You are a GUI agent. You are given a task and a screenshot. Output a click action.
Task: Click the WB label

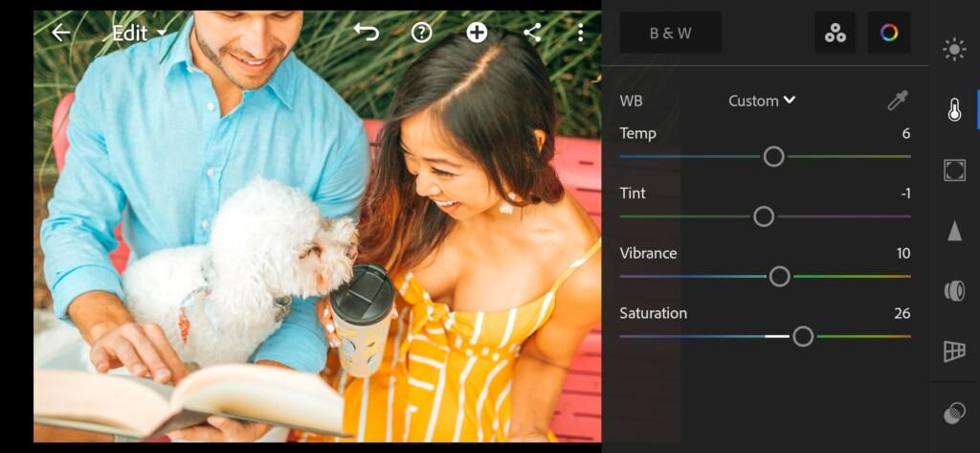pos(631,101)
